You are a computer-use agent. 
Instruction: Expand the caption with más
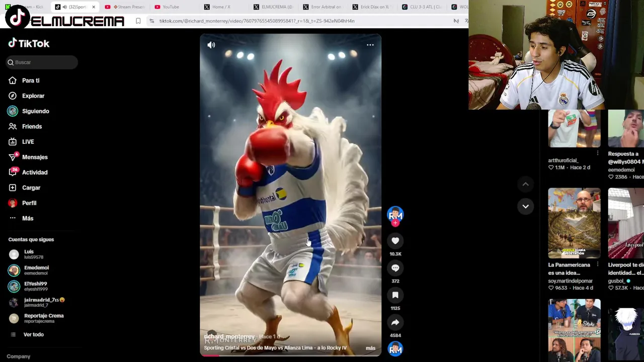(x=370, y=348)
